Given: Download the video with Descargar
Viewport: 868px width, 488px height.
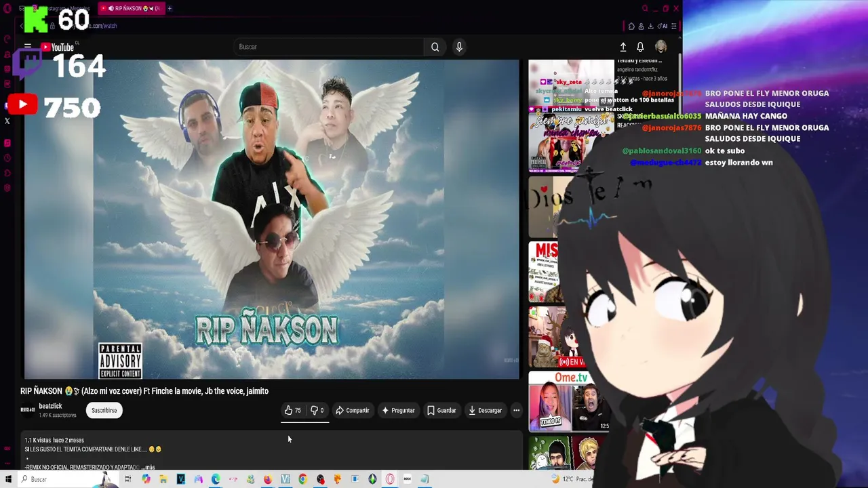Looking at the screenshot, I should (486, 410).
